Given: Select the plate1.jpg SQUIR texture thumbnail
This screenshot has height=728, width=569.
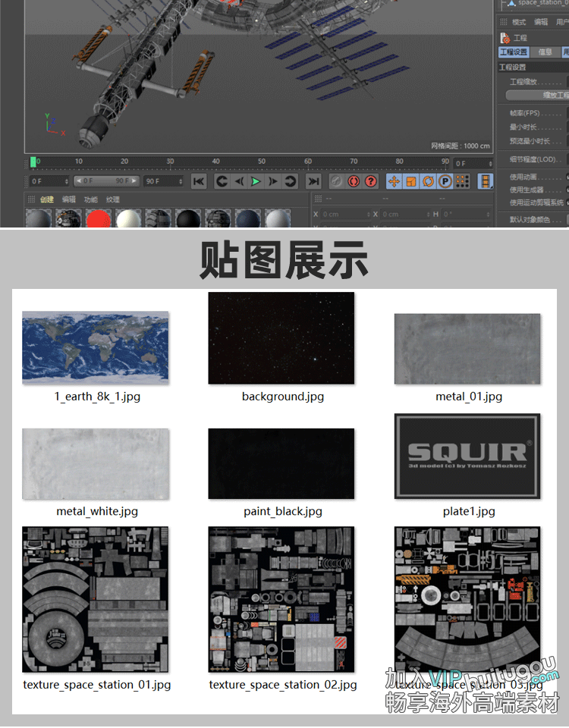Looking at the screenshot, I should click(467, 457).
